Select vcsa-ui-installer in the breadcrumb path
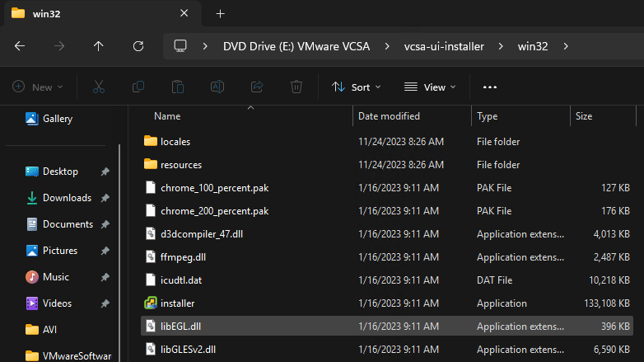The height and width of the screenshot is (362, 644). coord(446,46)
